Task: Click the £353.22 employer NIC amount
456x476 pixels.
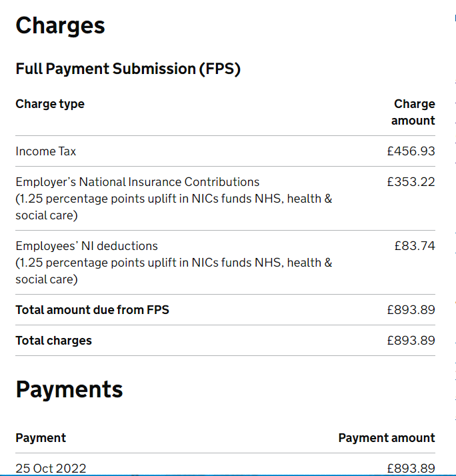Action: pos(411,182)
